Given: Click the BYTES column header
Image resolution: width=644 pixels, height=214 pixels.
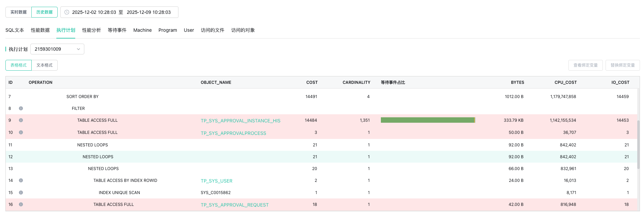Looking at the screenshot, I should (x=517, y=82).
